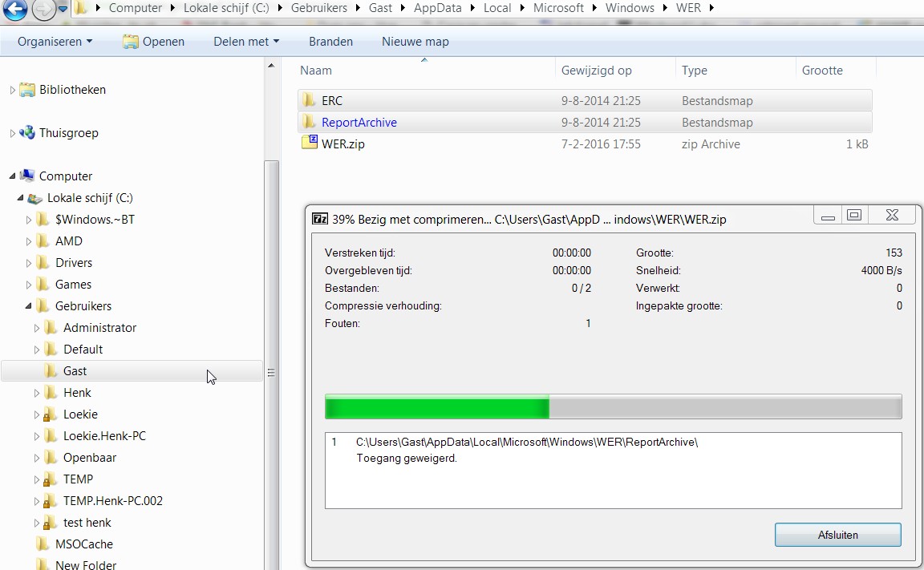Open the Delen met dropdown menu
The height and width of the screenshot is (570, 924).
pos(246,42)
